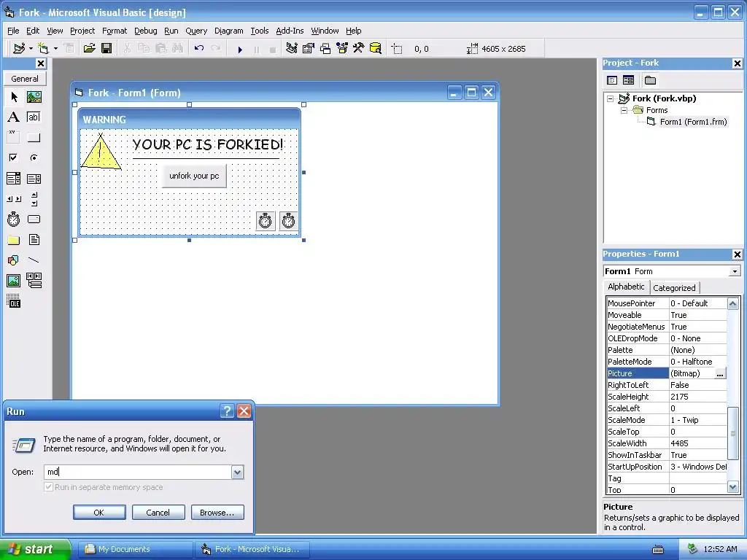Click the Properties list scroll-down arrow

point(732,487)
